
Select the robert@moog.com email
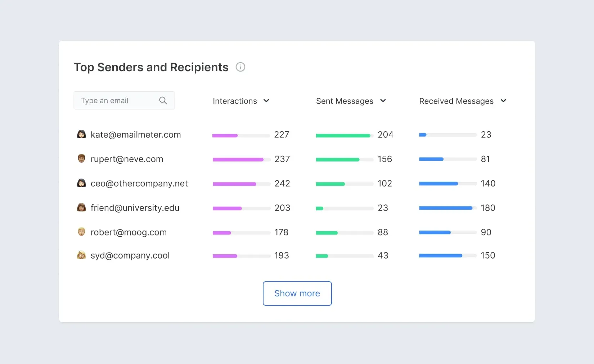click(129, 232)
